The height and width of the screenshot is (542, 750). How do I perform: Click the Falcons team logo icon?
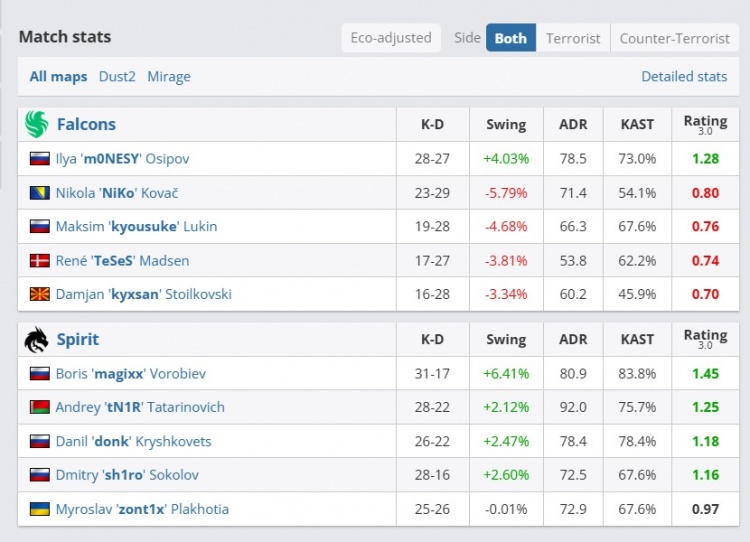coord(36,124)
